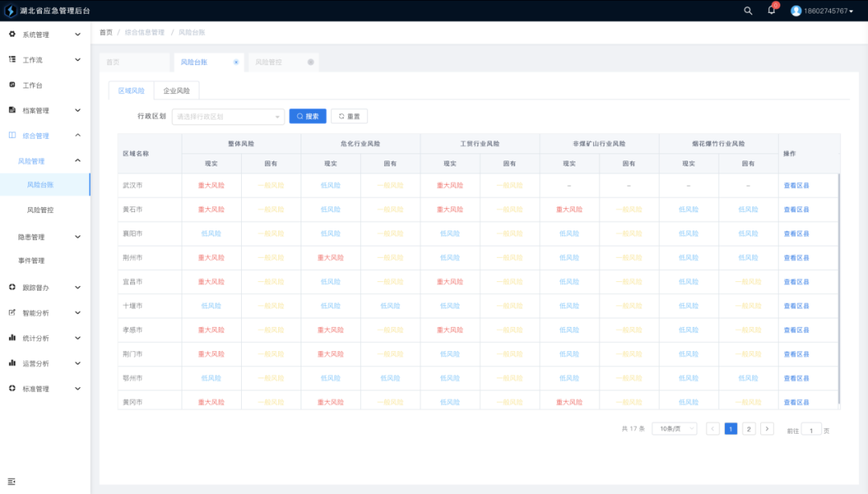Click the search magnifier icon in top bar
Viewport: 868px width, 494px height.
click(748, 10)
